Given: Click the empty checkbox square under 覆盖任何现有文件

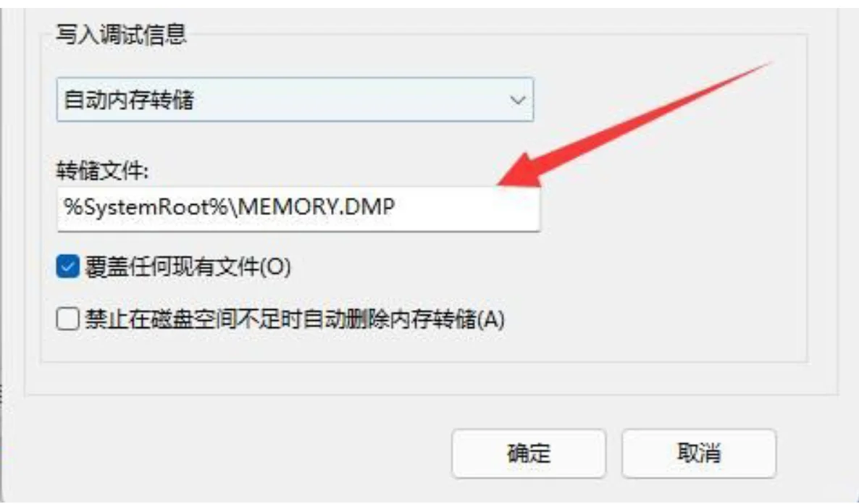Looking at the screenshot, I should point(67,319).
